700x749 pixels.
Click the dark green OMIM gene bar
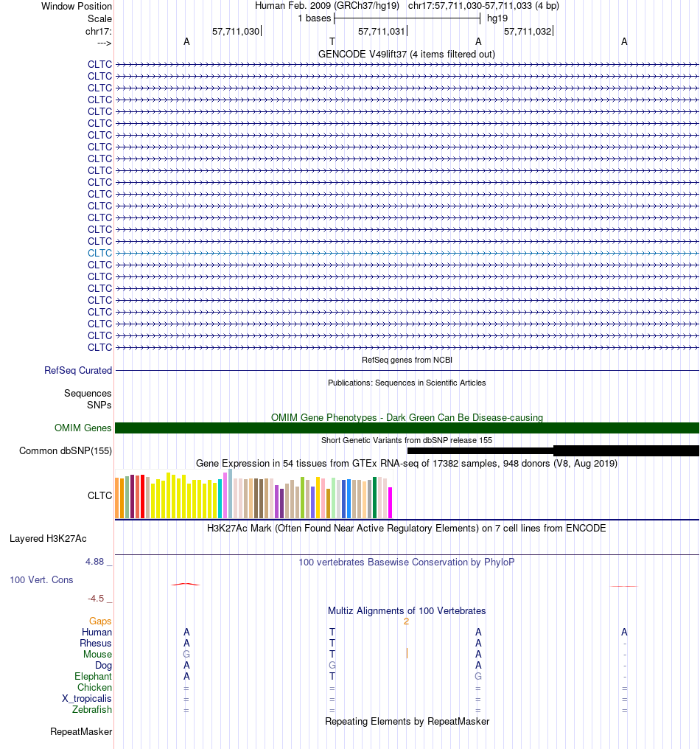[x=407, y=428]
